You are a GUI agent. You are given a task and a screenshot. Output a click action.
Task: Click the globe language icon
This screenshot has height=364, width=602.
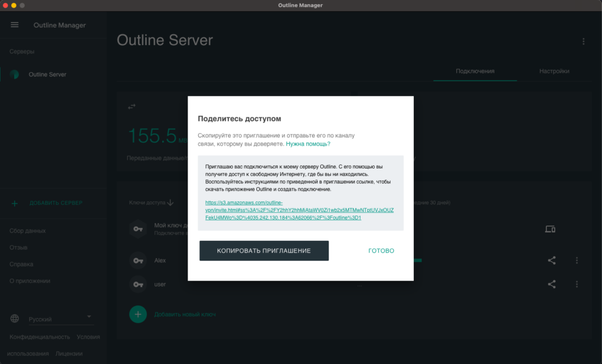(15, 318)
